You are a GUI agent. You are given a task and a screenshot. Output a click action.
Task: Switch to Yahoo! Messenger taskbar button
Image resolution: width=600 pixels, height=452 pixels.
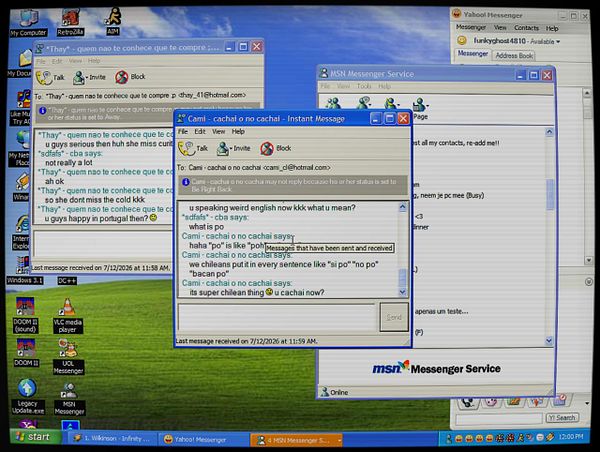tap(203, 440)
